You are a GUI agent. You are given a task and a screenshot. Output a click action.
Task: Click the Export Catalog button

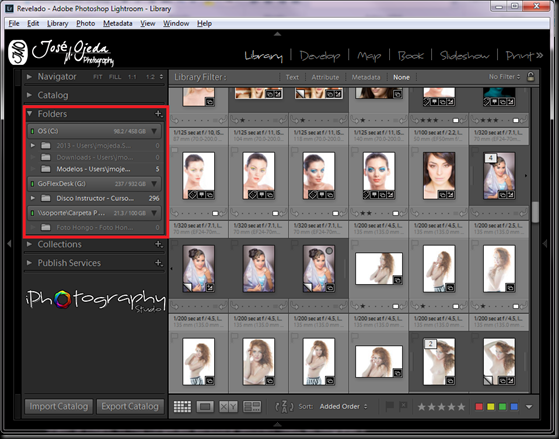[130, 407]
